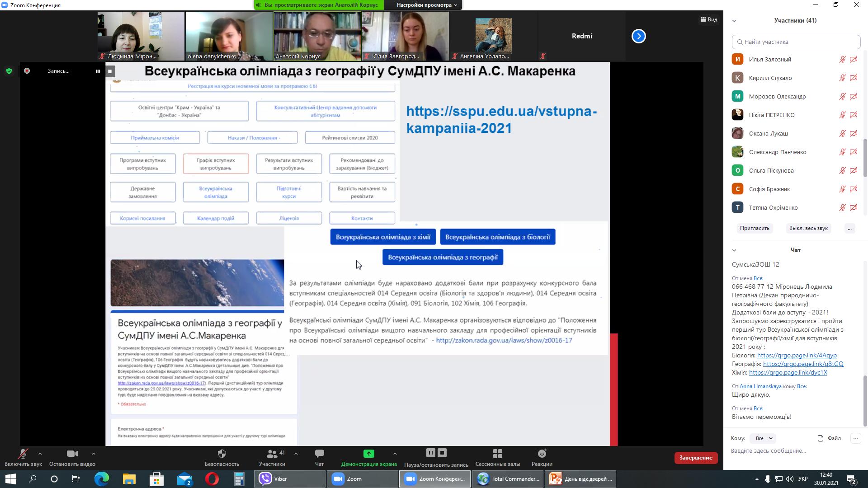Open Кому Все recipient dropdown
Screen dimensions: 868x488
pyautogui.click(x=763, y=438)
